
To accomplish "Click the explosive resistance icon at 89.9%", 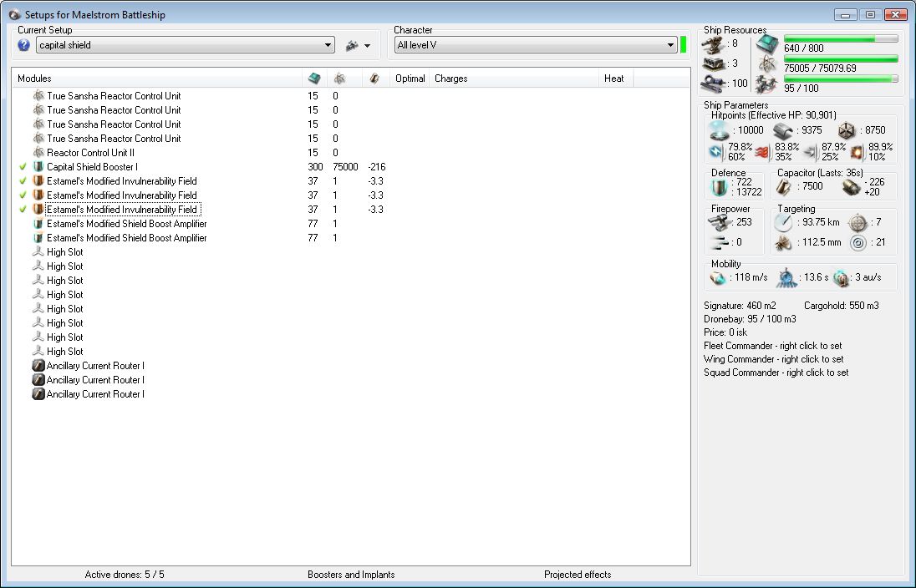I will pos(857,152).
